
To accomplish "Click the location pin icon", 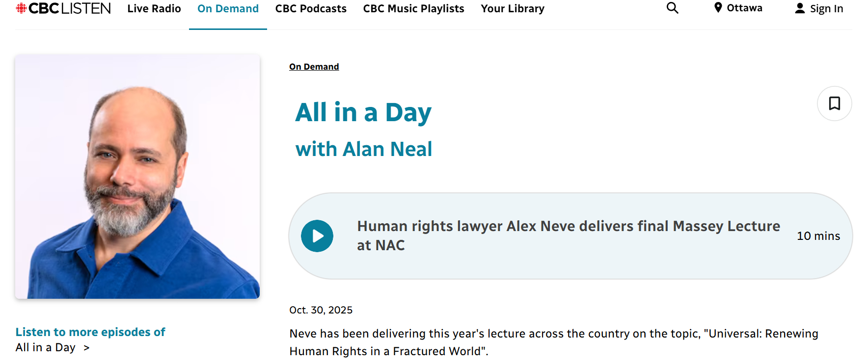I will (718, 8).
